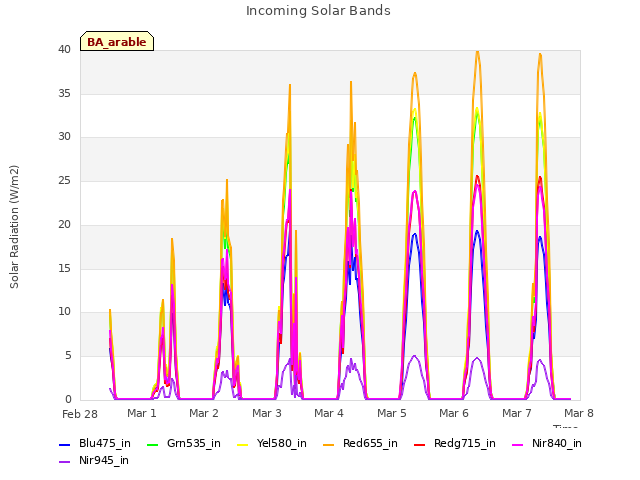Viewport: 640px width, 480px height.
Task: Click the green Grn535_in legend color marker
Action: pos(152,444)
